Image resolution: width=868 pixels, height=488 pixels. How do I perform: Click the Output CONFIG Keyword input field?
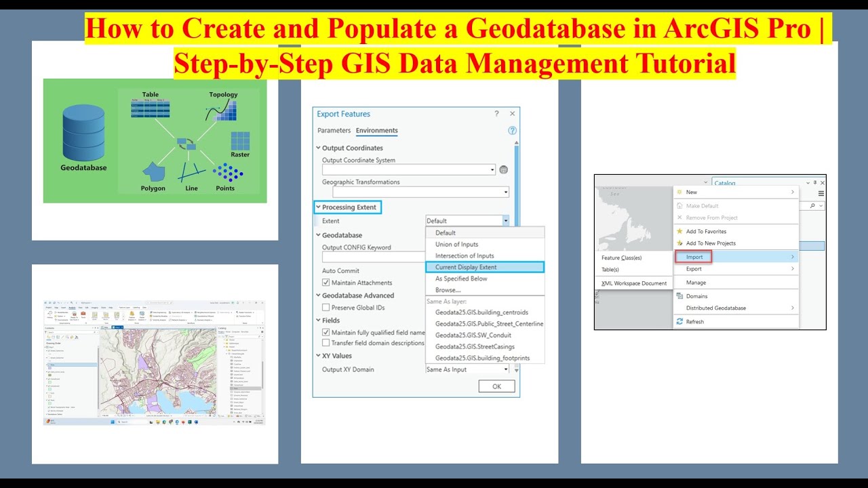click(374, 258)
